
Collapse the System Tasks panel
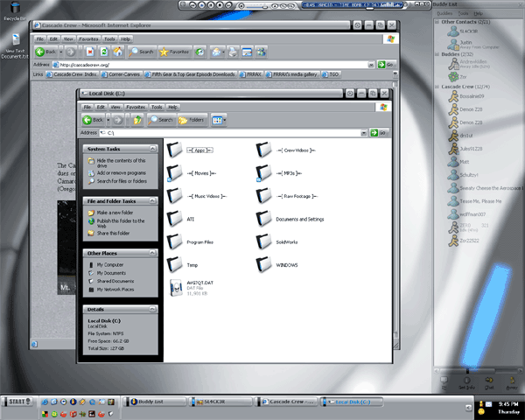[154, 150]
